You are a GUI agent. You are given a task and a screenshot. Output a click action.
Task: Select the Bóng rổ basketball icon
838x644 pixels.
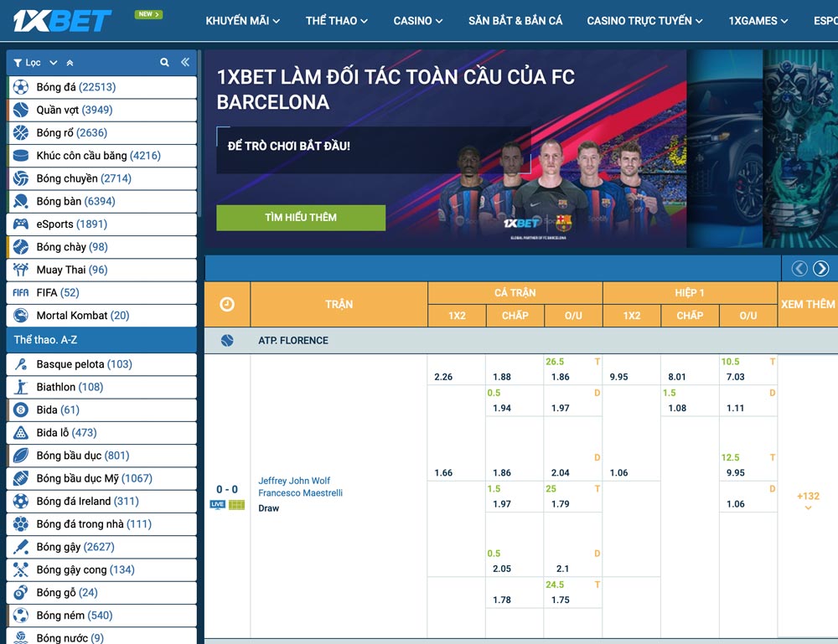coord(21,132)
